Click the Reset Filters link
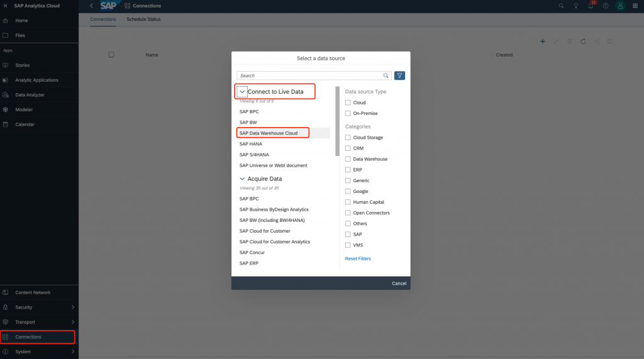The width and height of the screenshot is (644, 359). 358,258
